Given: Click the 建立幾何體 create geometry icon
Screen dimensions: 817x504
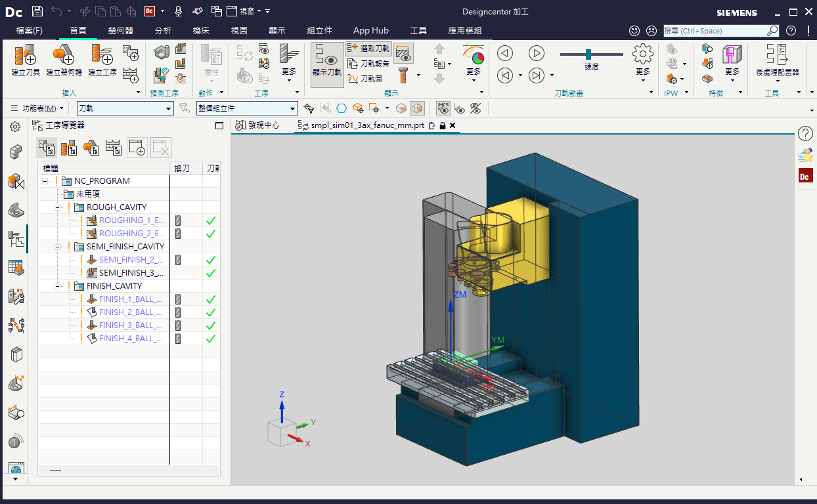Looking at the screenshot, I should [64, 60].
